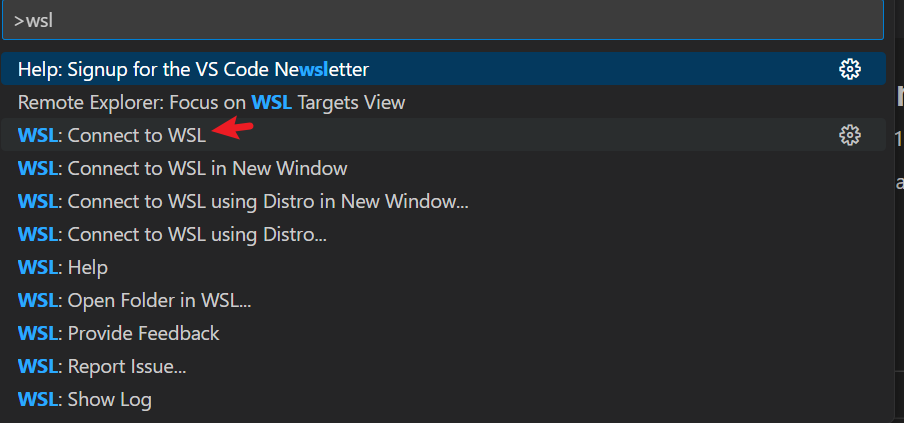Viewport: 904px width, 423px height.
Task: Open the WSL: Help command
Action: [443, 267]
